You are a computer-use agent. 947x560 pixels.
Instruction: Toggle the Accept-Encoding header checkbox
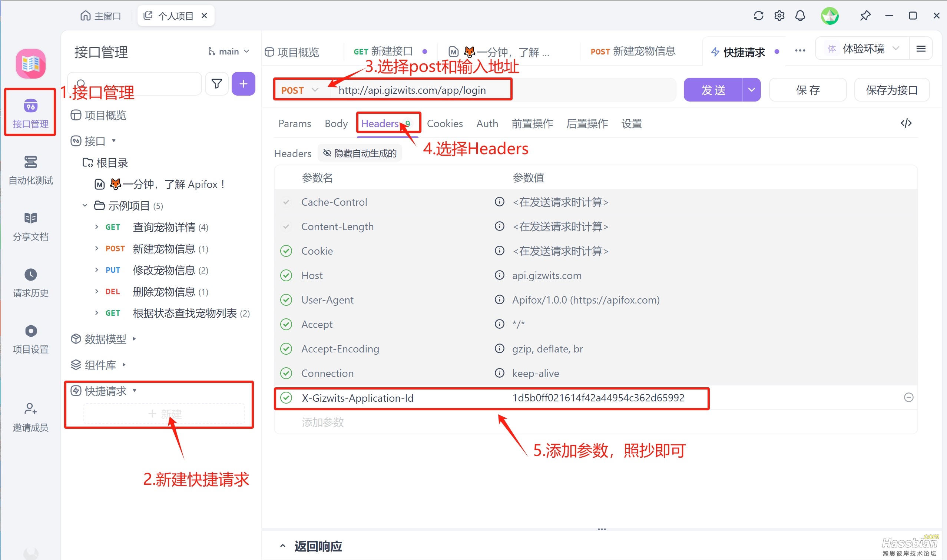[286, 348]
